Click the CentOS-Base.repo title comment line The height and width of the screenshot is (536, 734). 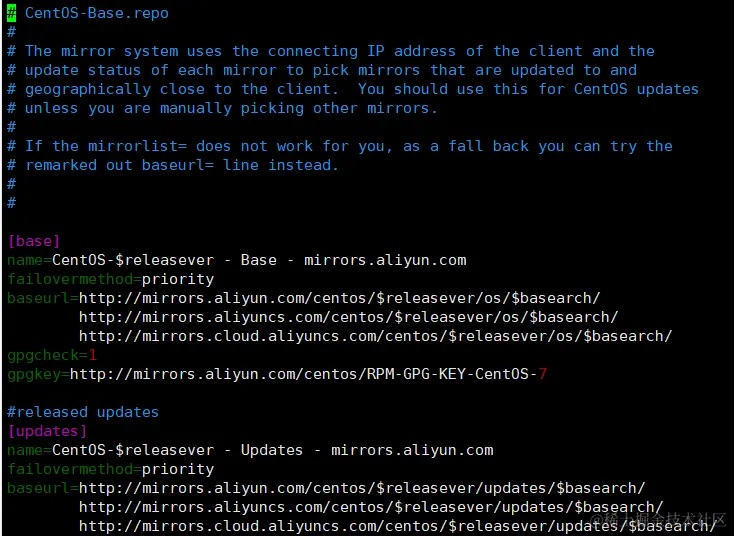(x=96, y=13)
